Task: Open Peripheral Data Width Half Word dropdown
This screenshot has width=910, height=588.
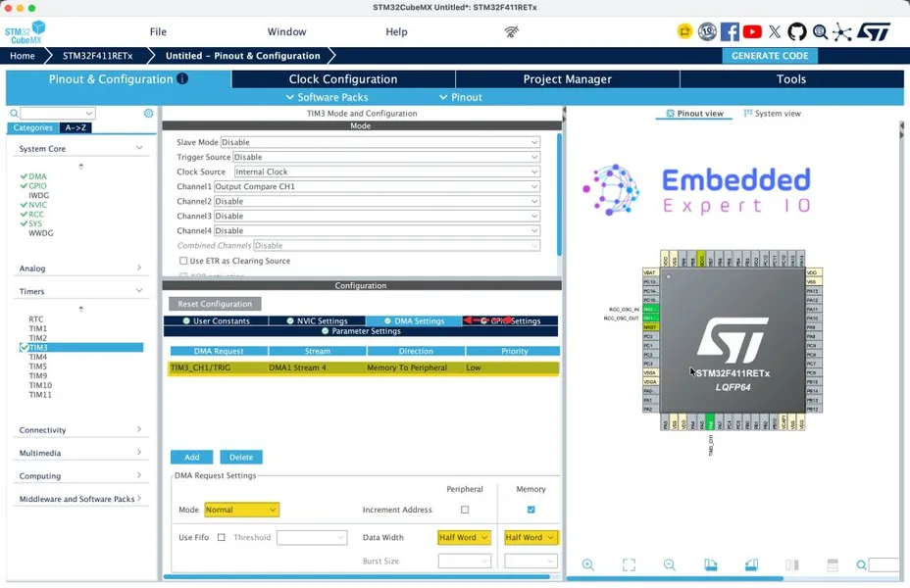Action: pyautogui.click(x=464, y=538)
